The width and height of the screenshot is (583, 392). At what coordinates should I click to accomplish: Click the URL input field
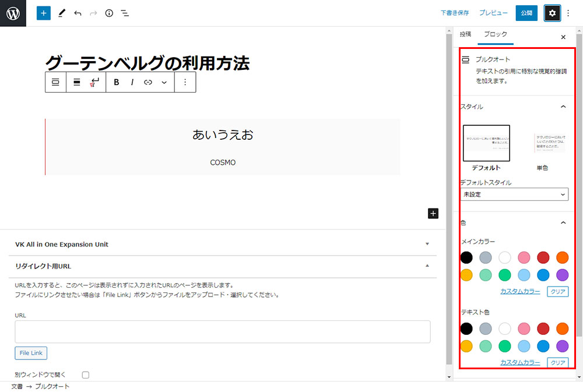pyautogui.click(x=223, y=331)
